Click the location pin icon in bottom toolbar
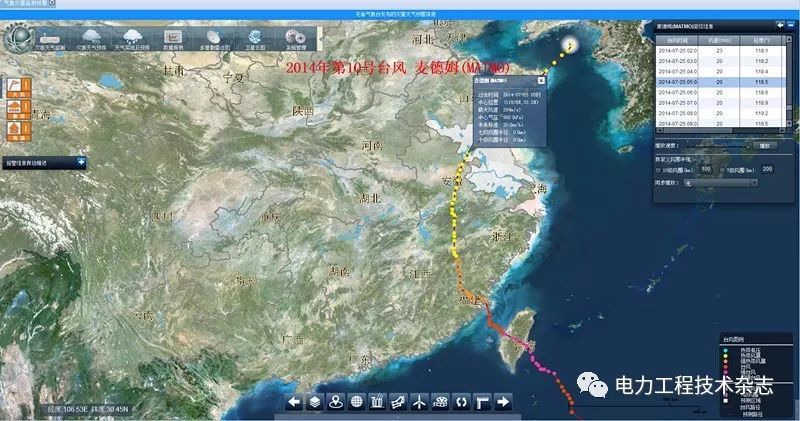This screenshot has width=800, height=421. pyautogui.click(x=336, y=402)
